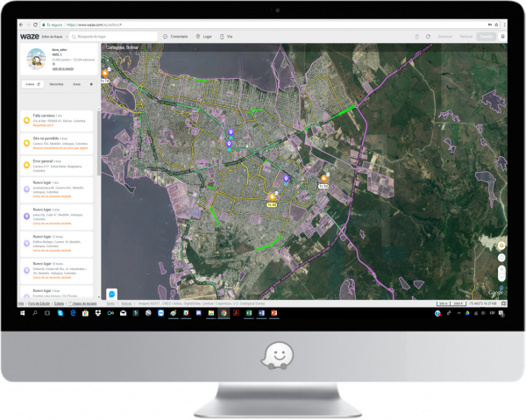Click the refresh icon beside Deshacer
The width and height of the screenshot is (526, 420).
pos(430,37)
